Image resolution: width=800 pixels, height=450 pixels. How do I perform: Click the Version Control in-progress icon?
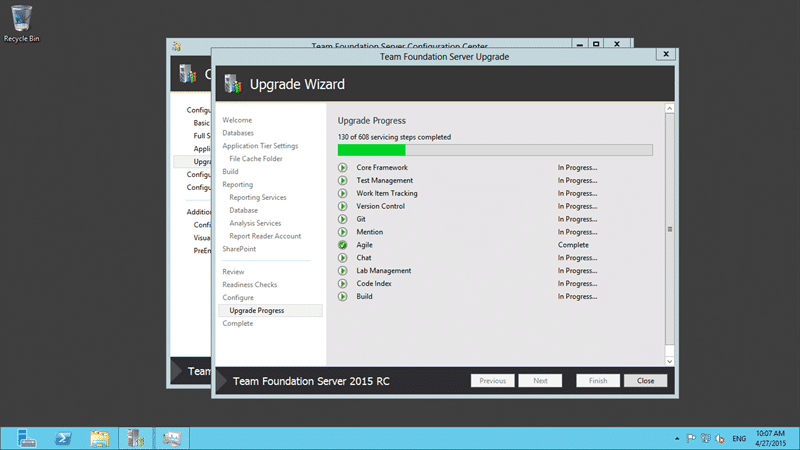[342, 206]
